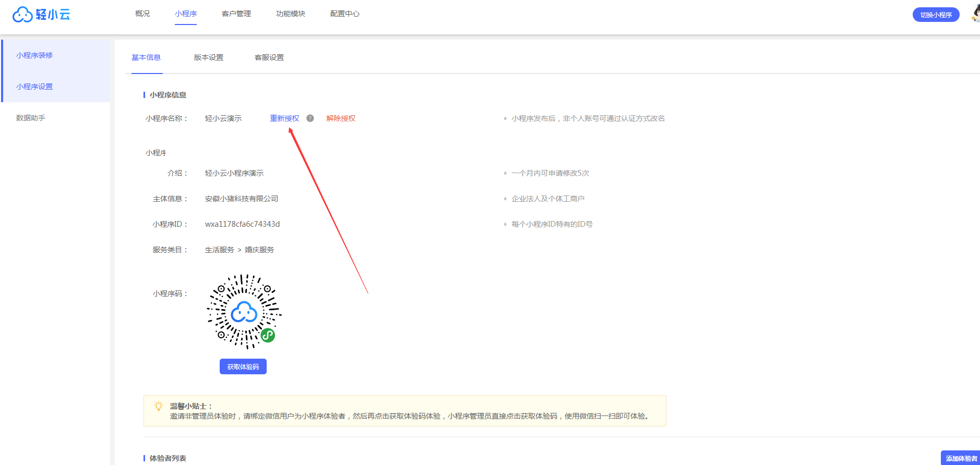Viewport: 980px width, 465px height.
Task: Click the 体验者列表 section heading
Action: pos(168,458)
